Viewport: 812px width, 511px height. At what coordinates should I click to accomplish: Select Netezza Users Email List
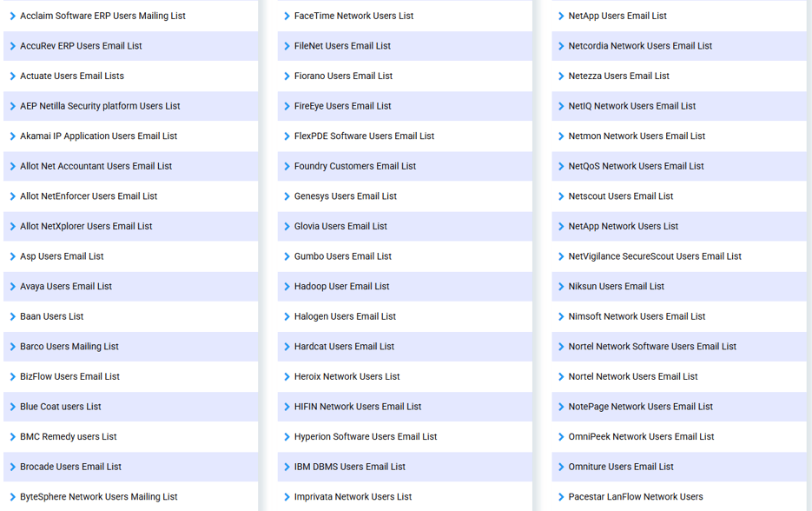coord(619,76)
